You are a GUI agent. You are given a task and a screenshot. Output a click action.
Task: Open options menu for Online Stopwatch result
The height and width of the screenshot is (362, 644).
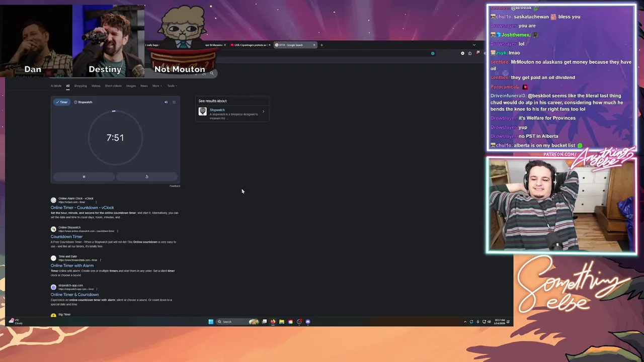pos(118,231)
